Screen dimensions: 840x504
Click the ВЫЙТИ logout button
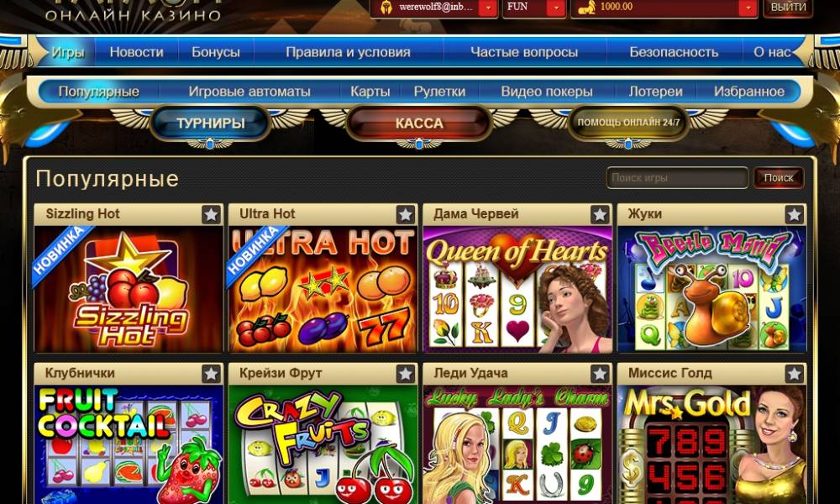(788, 8)
